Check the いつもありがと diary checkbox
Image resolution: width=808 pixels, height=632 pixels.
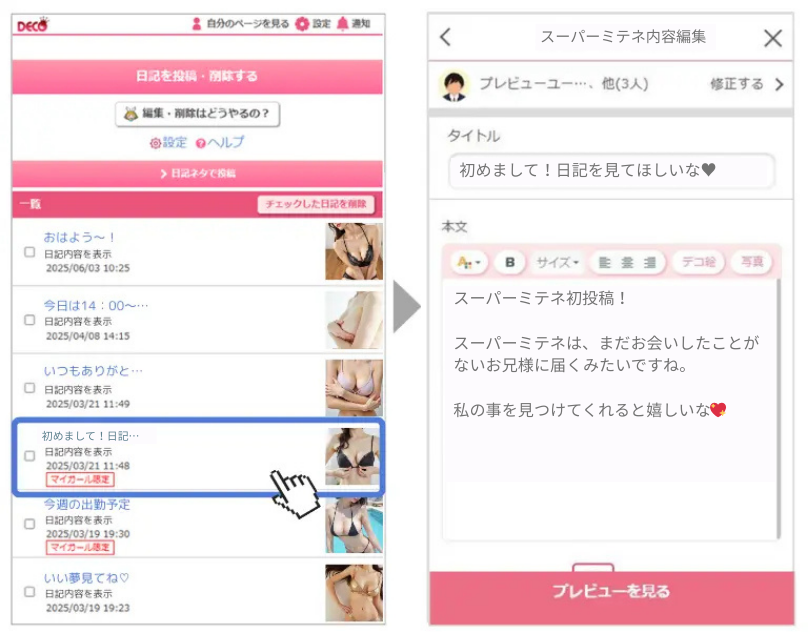click(30, 388)
